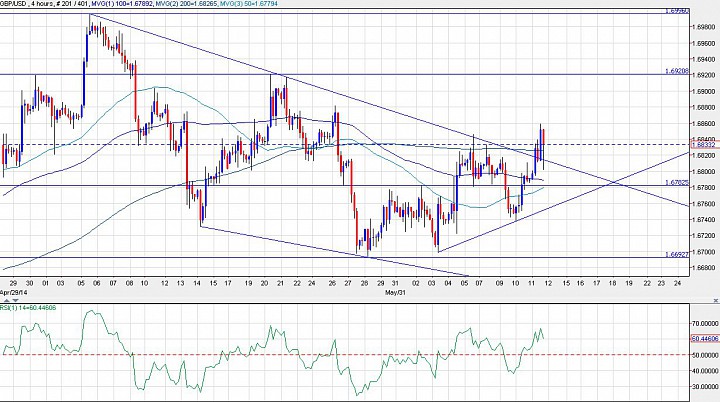This screenshot has height=402, width=720.
Task: Click the RSI(1) 14=60.44606 label
Action: coord(28,307)
